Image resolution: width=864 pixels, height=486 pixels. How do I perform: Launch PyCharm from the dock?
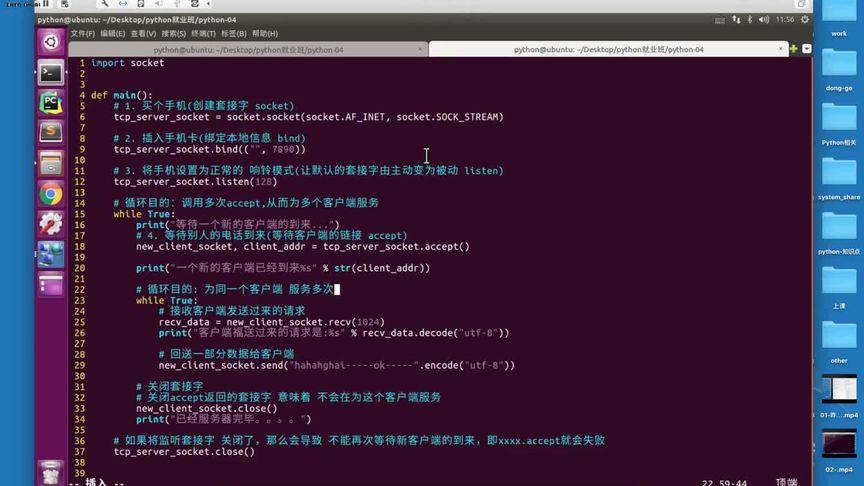[x=51, y=102]
